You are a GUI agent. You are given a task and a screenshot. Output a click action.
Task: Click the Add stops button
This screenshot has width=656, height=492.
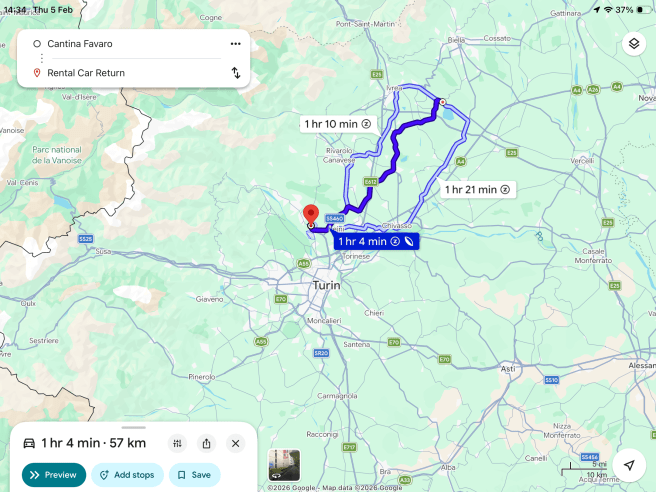pyautogui.click(x=127, y=475)
